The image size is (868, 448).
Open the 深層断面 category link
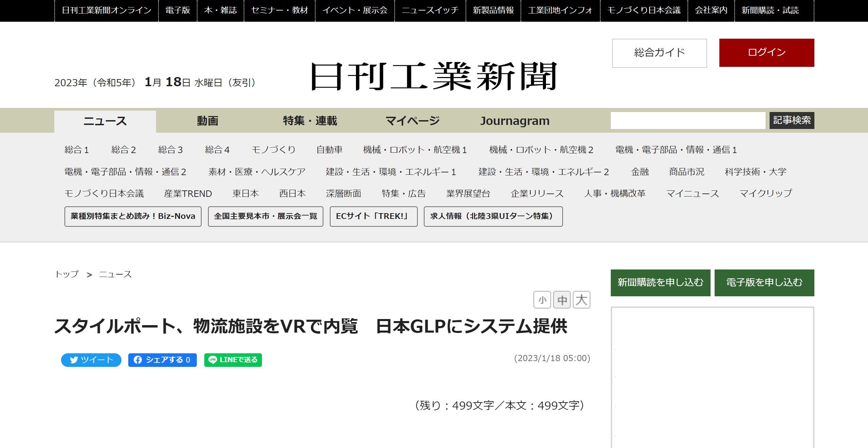pos(344,193)
